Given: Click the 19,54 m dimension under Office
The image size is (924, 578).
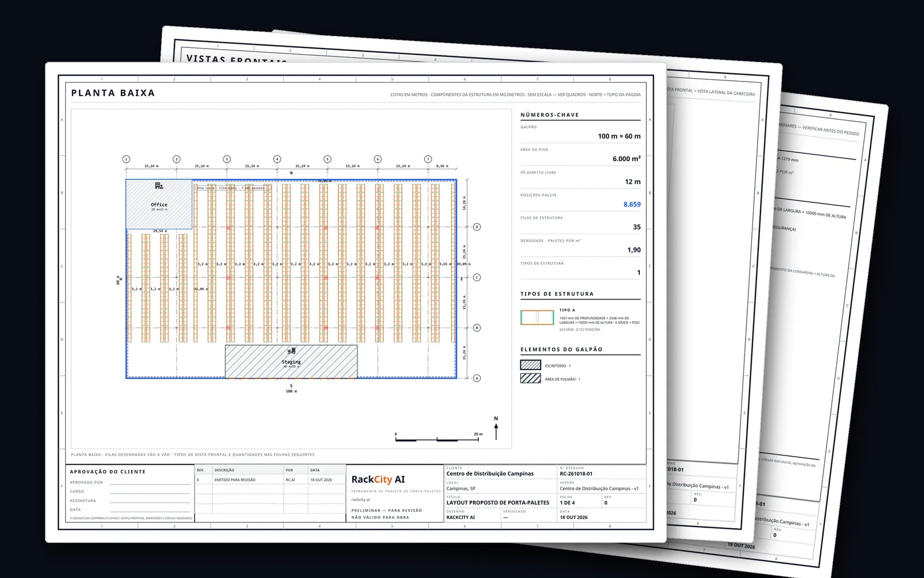Looking at the screenshot, I should [159, 231].
